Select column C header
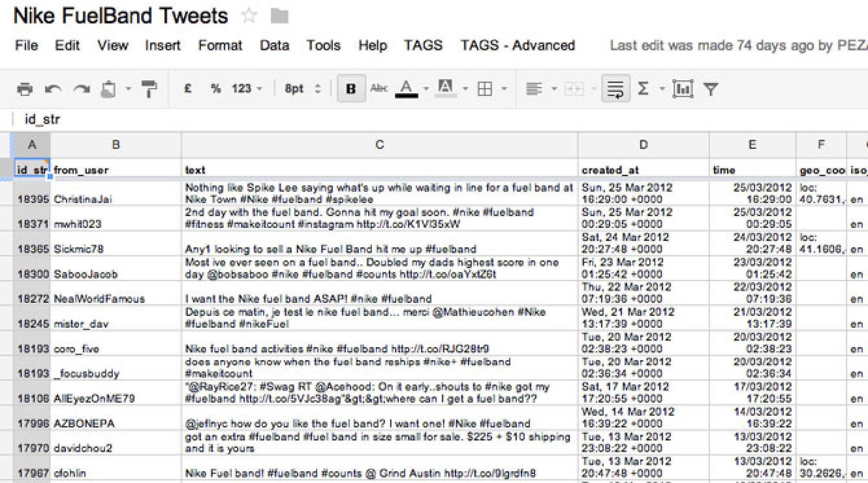Screen dimensions: 868x483 [x=379, y=145]
